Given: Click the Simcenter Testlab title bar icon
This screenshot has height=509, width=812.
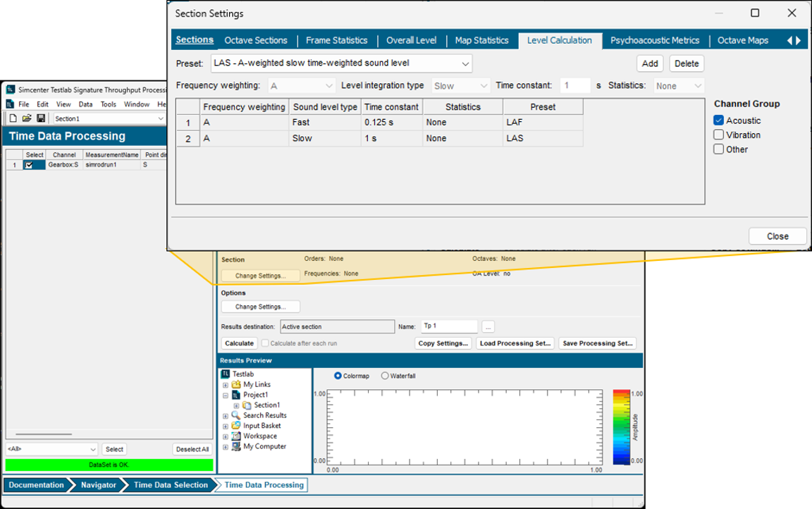Looking at the screenshot, I should click(11, 90).
